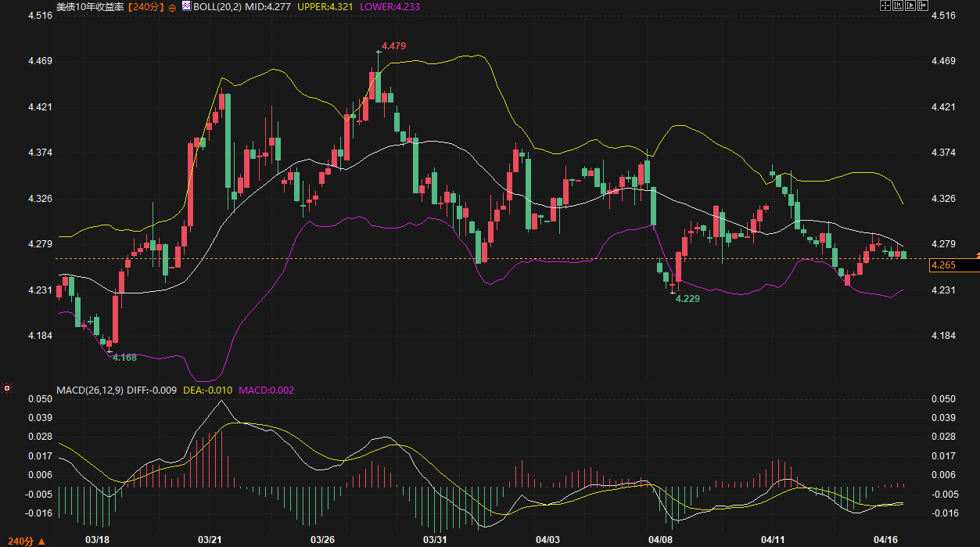980x547 pixels.
Task: Click the MACD:0.002 readout
Action: pyautogui.click(x=267, y=390)
